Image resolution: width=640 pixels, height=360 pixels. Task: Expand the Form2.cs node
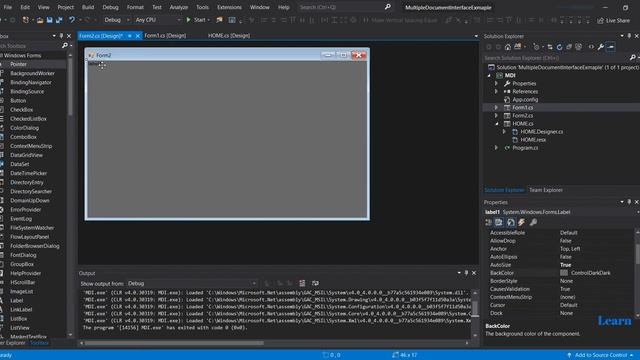(497, 116)
